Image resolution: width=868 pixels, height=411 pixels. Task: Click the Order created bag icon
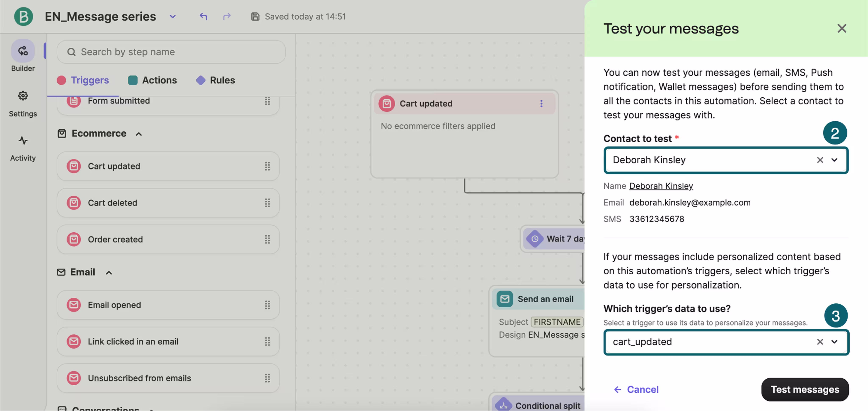(74, 240)
